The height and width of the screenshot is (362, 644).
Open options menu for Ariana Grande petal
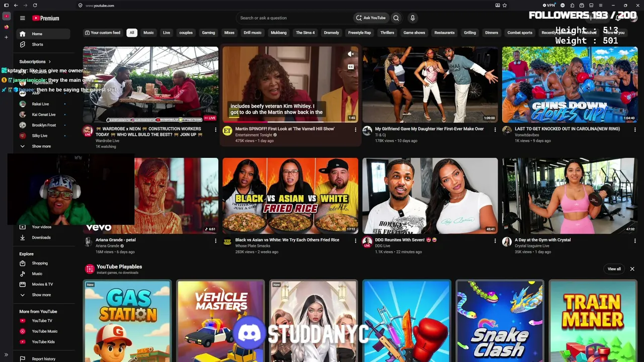tap(215, 241)
